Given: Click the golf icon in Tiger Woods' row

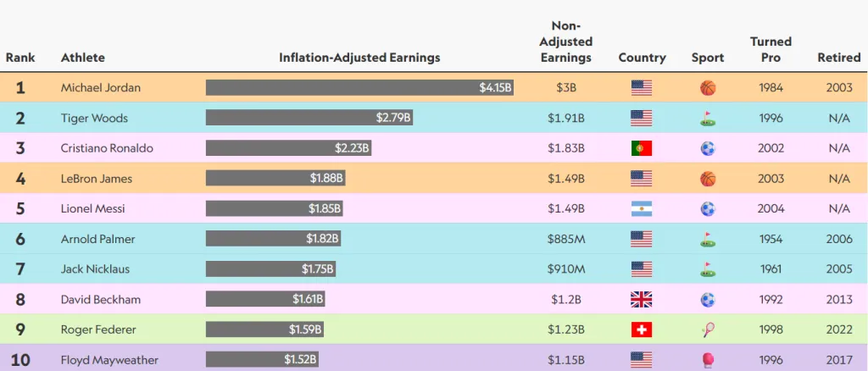Looking at the screenshot, I should pos(708,119).
